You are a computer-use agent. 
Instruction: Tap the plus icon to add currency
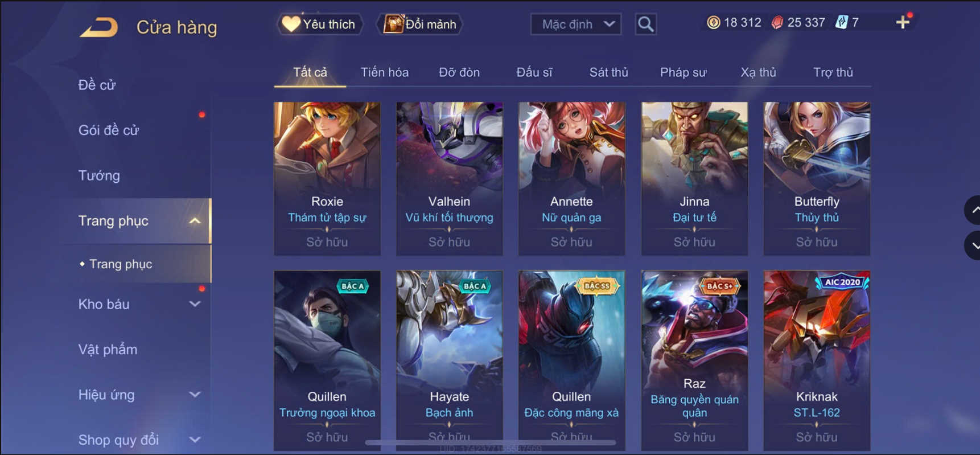[x=903, y=23]
